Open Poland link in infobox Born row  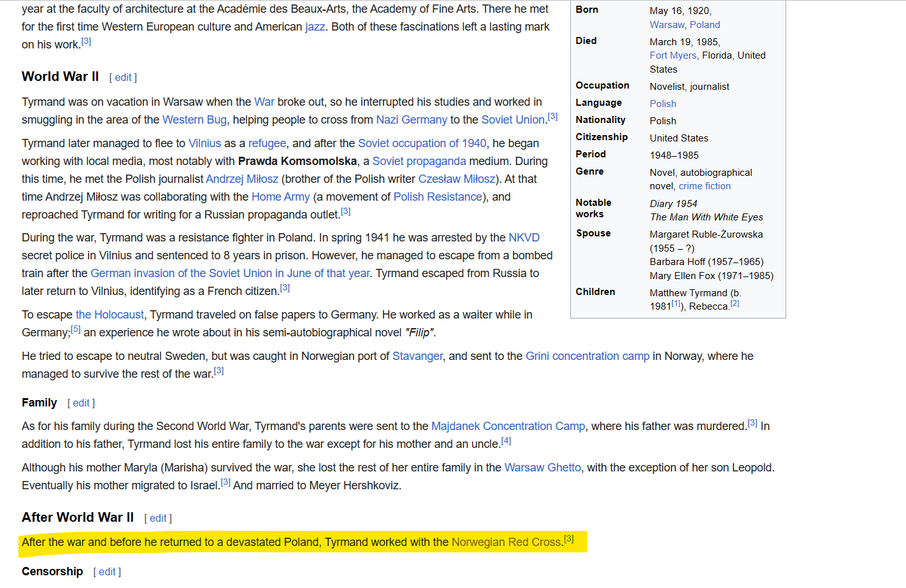(x=705, y=25)
